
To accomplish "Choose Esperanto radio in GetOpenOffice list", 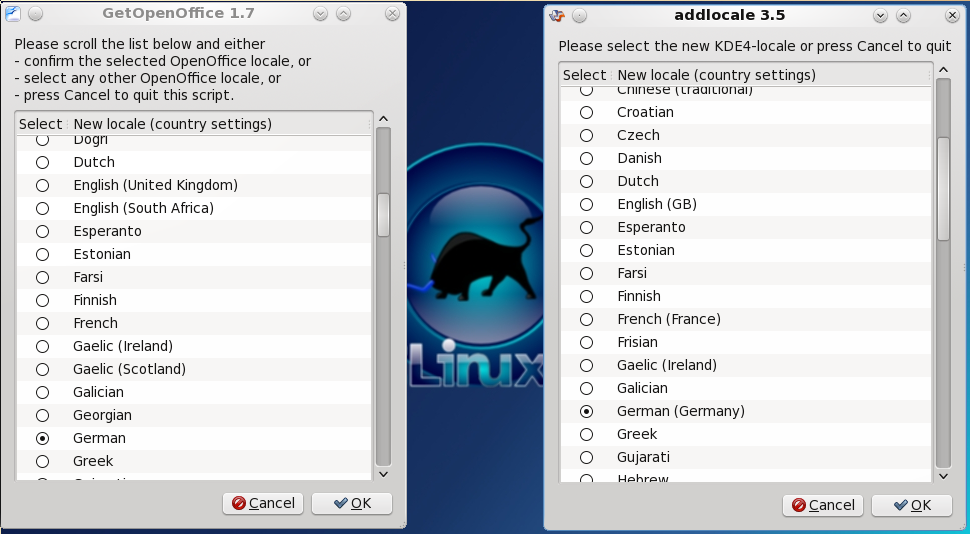I will [42, 231].
